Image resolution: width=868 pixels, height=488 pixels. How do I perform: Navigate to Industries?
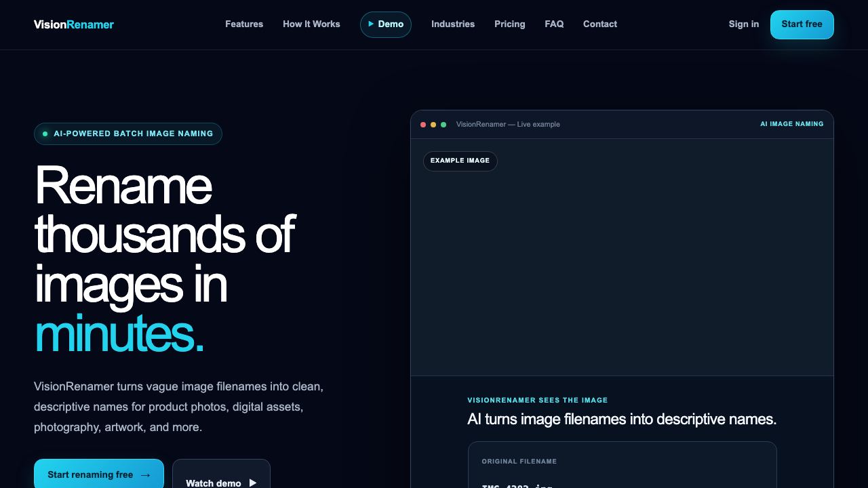pyautogui.click(x=453, y=24)
